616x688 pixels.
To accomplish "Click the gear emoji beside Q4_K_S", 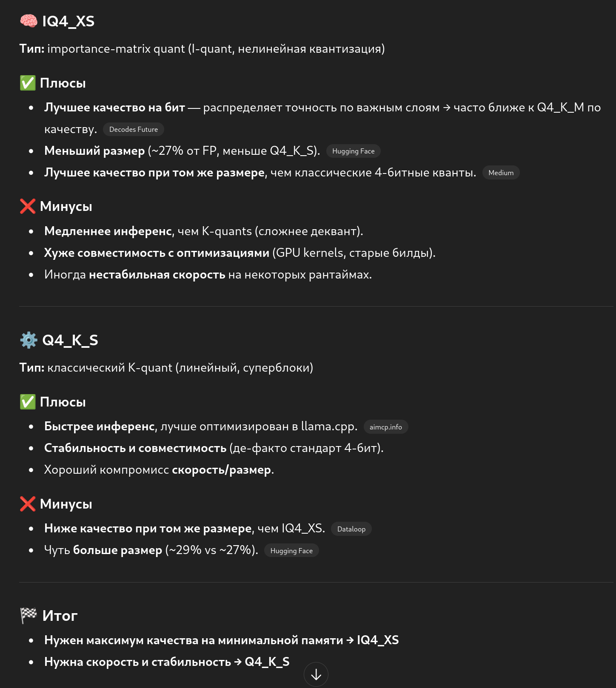I will point(29,340).
